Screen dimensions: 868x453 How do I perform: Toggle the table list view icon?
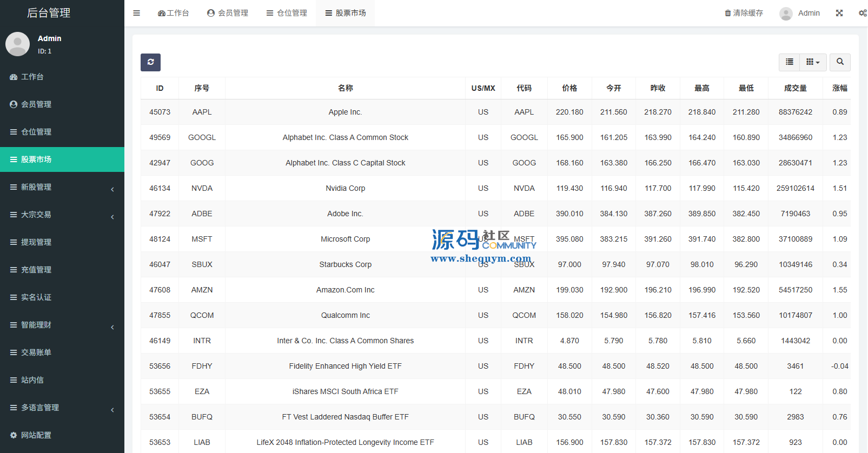790,62
